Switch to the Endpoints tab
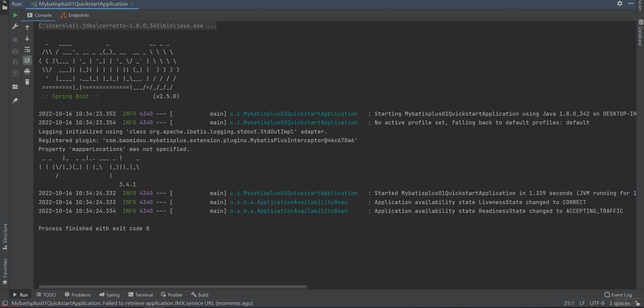 coord(75,15)
